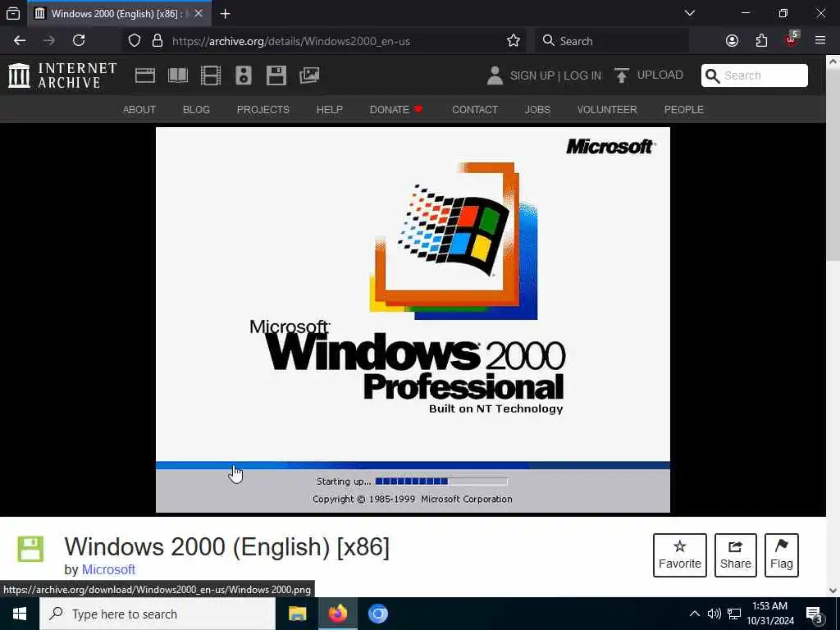Open the clock showing 1:53 AM 10/31/2024
840x630 pixels.
point(770,614)
